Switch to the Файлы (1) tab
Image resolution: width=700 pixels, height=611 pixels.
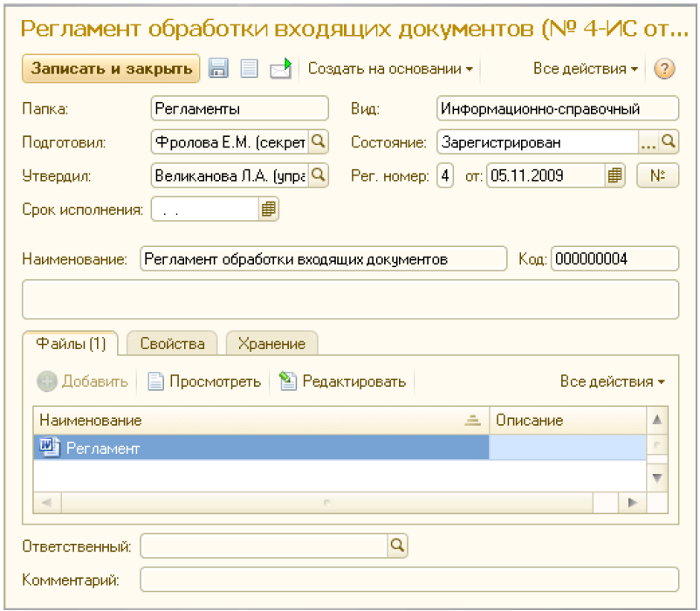[x=71, y=344]
